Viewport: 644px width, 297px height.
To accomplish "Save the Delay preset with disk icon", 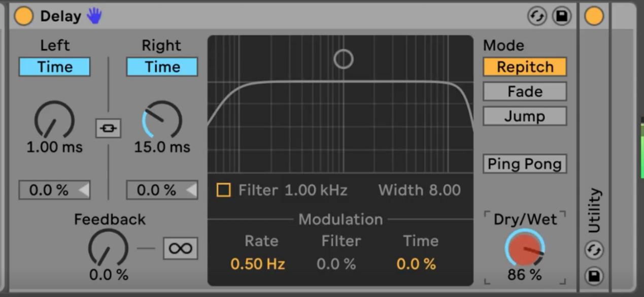I will click(562, 16).
